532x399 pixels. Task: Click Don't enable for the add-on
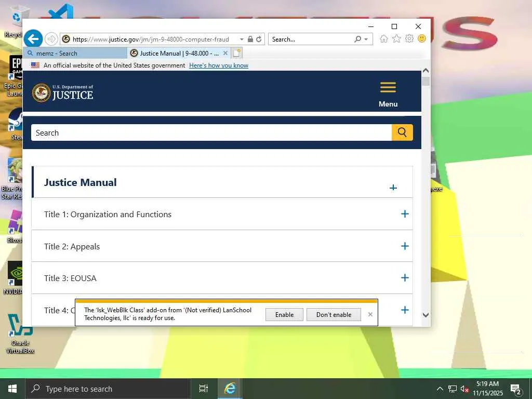click(334, 314)
